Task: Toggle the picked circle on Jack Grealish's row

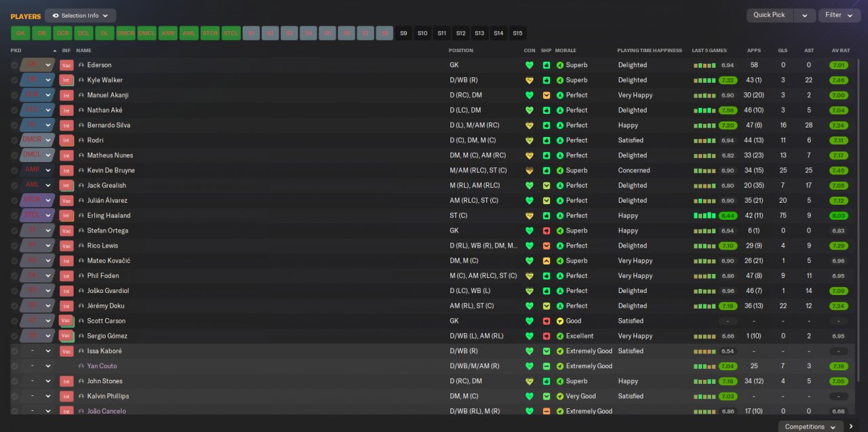Action: (14, 185)
